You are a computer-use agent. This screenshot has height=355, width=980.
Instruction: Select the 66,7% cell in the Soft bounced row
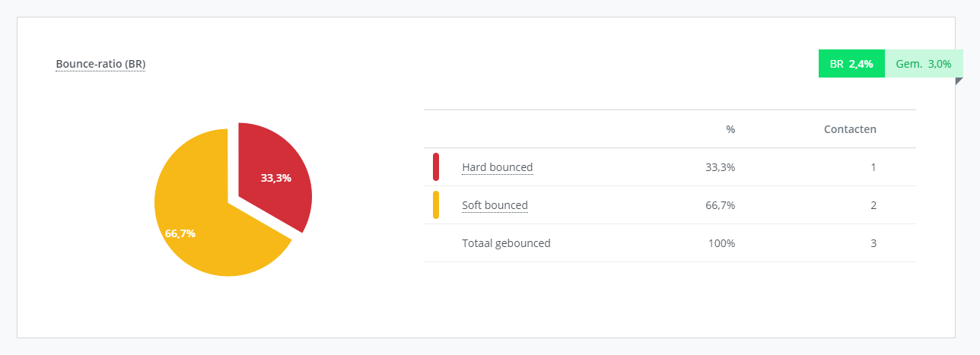coord(720,205)
